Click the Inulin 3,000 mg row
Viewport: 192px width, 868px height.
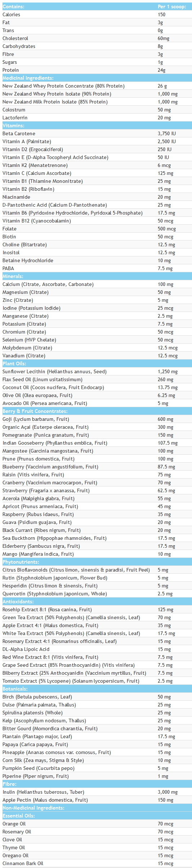[x=96, y=792]
